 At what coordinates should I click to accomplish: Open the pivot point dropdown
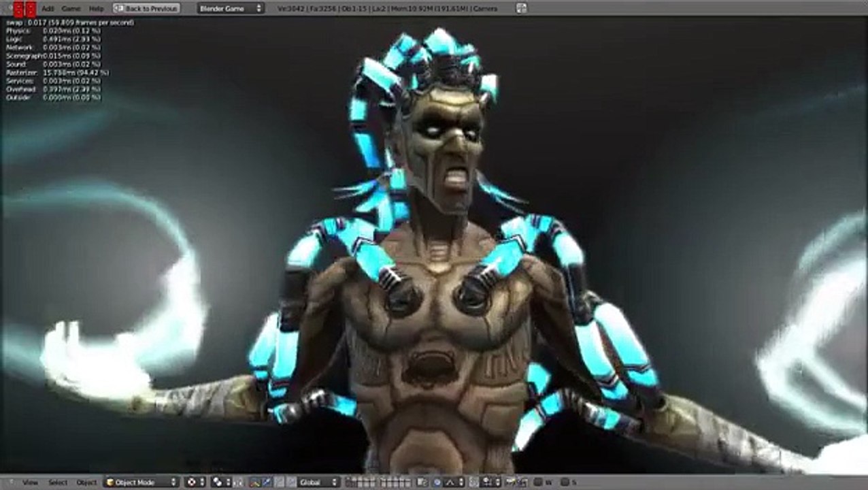point(221,483)
